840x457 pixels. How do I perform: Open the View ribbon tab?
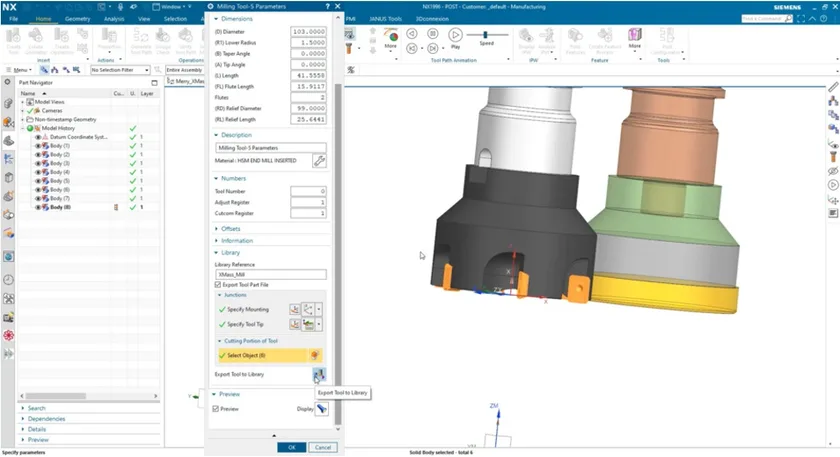[144, 19]
